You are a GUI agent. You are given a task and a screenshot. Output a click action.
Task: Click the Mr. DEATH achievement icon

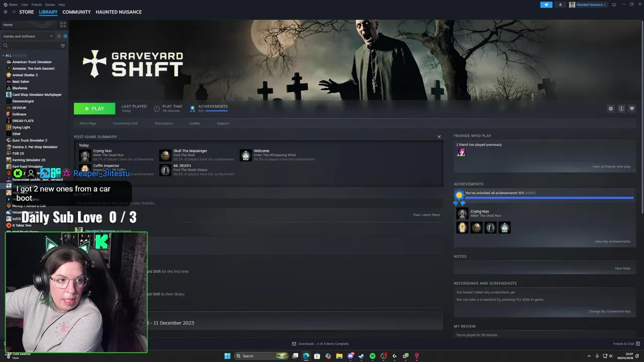[x=165, y=170]
